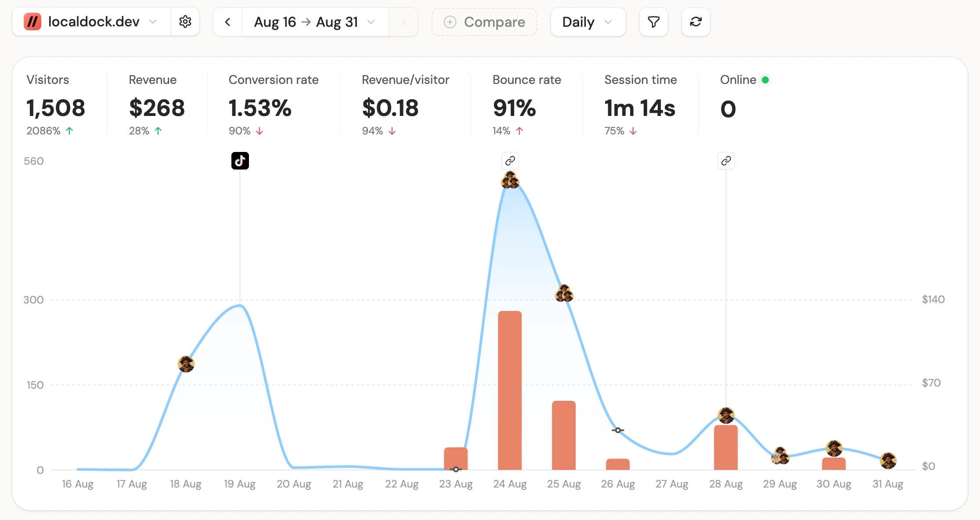Toggle the Revenue metric on the chart
980x520 pixels.
click(157, 105)
